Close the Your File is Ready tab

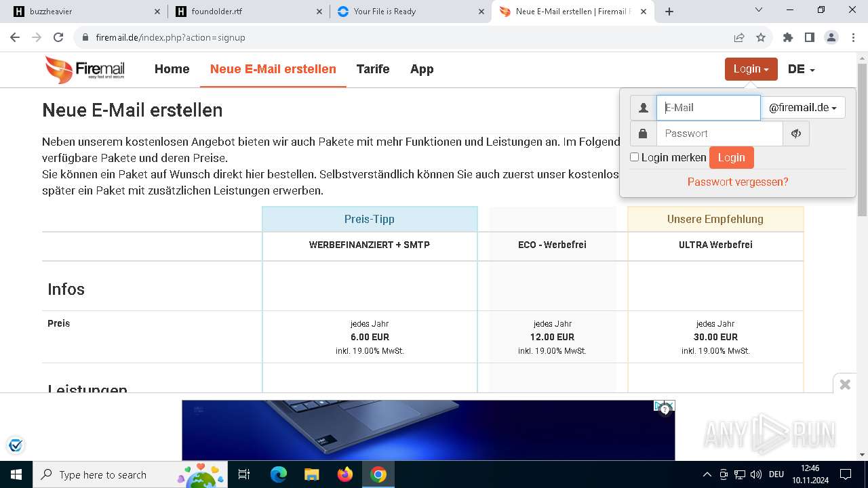point(481,12)
